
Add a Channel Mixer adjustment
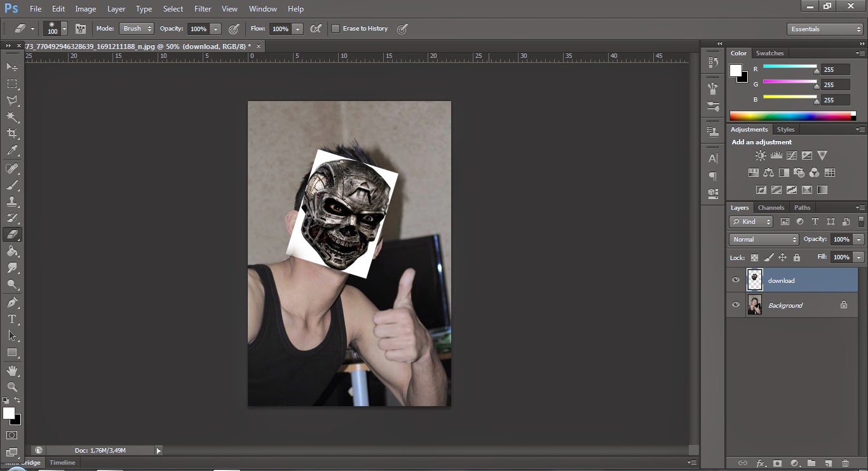pyautogui.click(x=814, y=172)
